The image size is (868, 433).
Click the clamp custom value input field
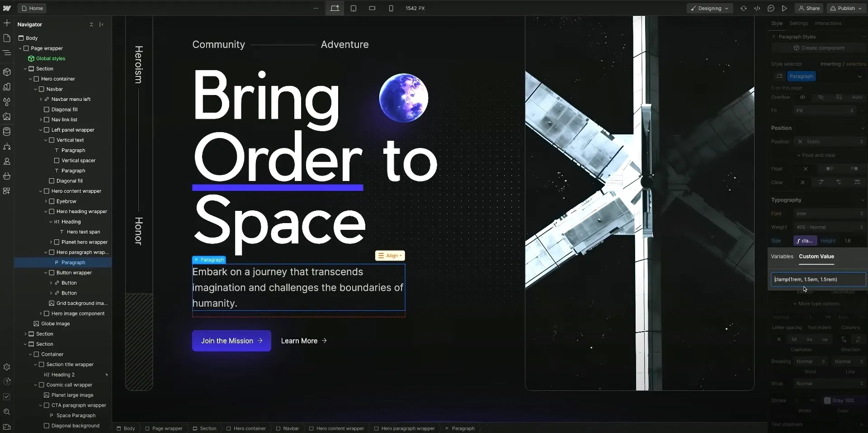(818, 279)
